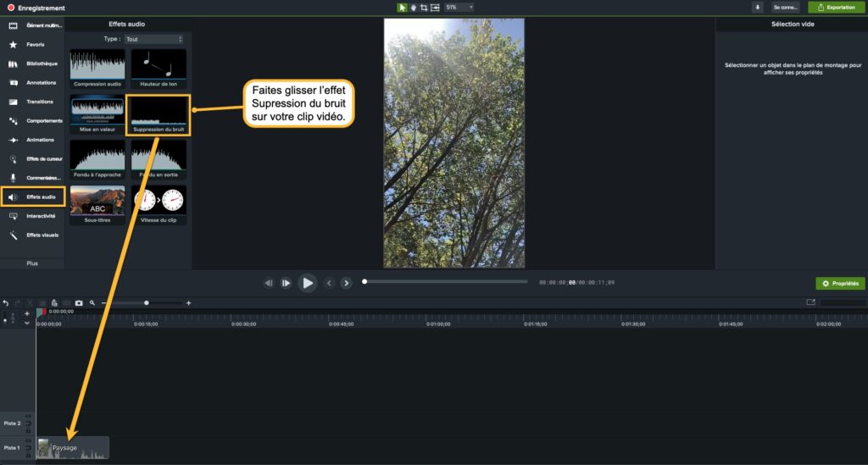
Task: Select the Fondu à l'approche effect
Action: 97,159
